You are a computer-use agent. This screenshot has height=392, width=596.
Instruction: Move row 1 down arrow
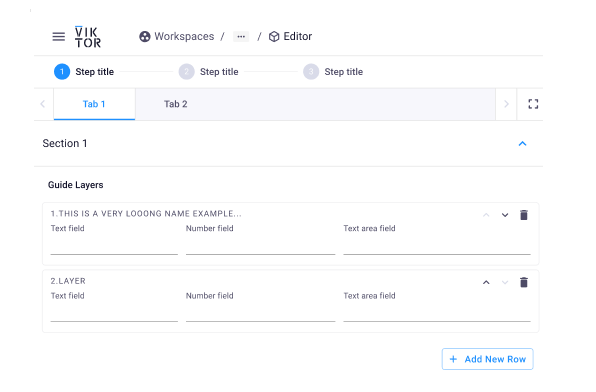505,215
